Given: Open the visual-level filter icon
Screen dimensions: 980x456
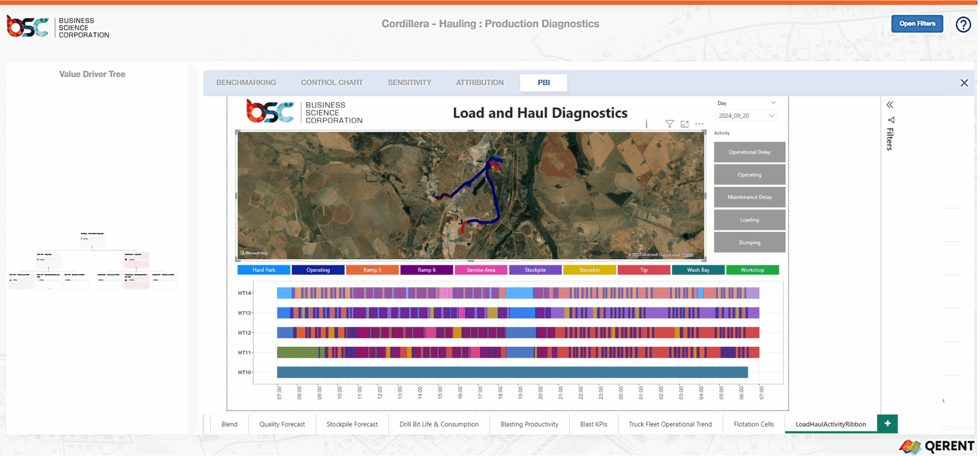Looking at the screenshot, I should pos(670,124).
